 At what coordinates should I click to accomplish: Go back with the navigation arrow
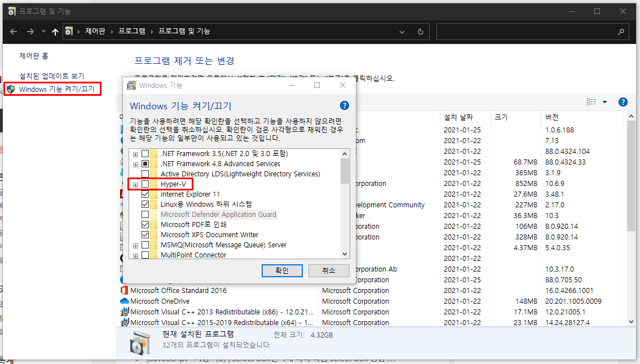pyautogui.click(x=14, y=32)
